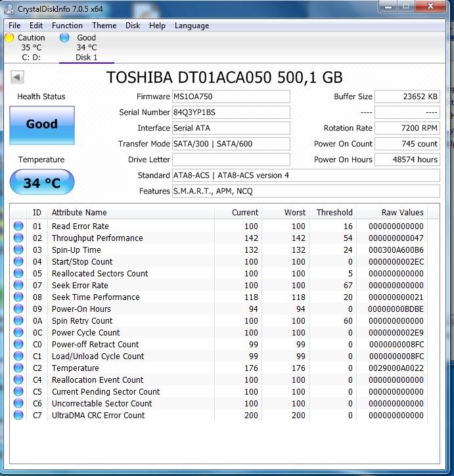Click status icon for Reallocated Sectors Count
Viewport: 454px width, 476px height.
click(x=18, y=273)
